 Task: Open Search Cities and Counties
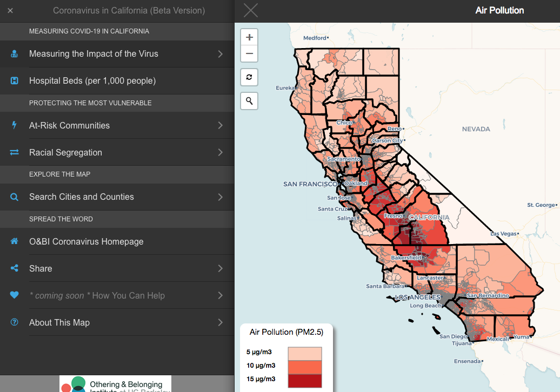point(117,197)
